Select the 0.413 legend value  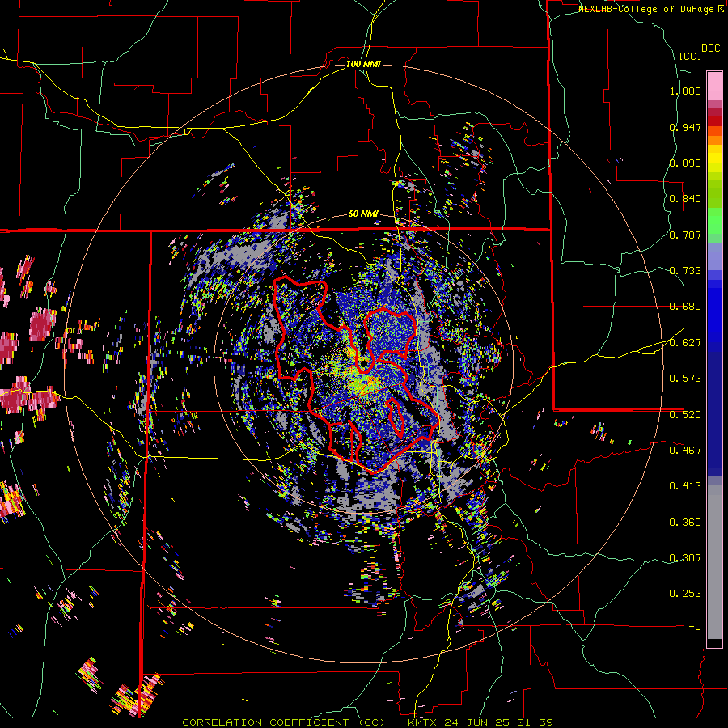pos(685,486)
